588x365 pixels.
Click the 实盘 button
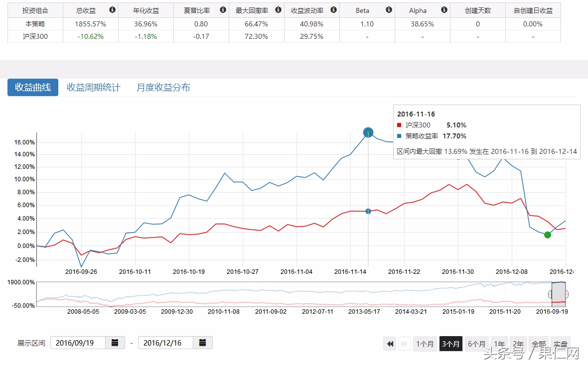coord(560,344)
